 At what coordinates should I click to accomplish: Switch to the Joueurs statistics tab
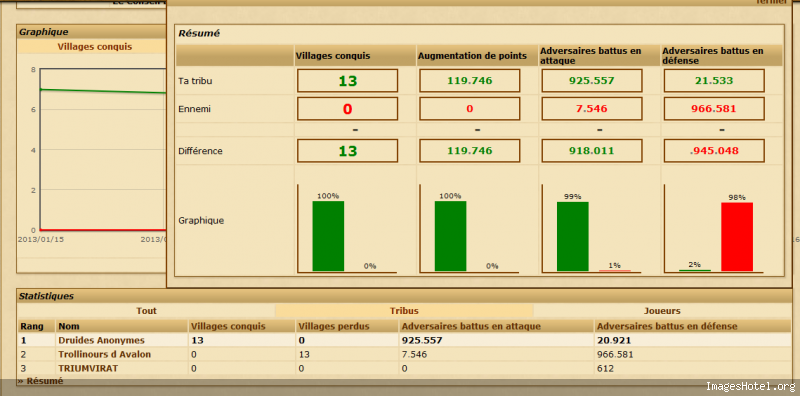[662, 311]
